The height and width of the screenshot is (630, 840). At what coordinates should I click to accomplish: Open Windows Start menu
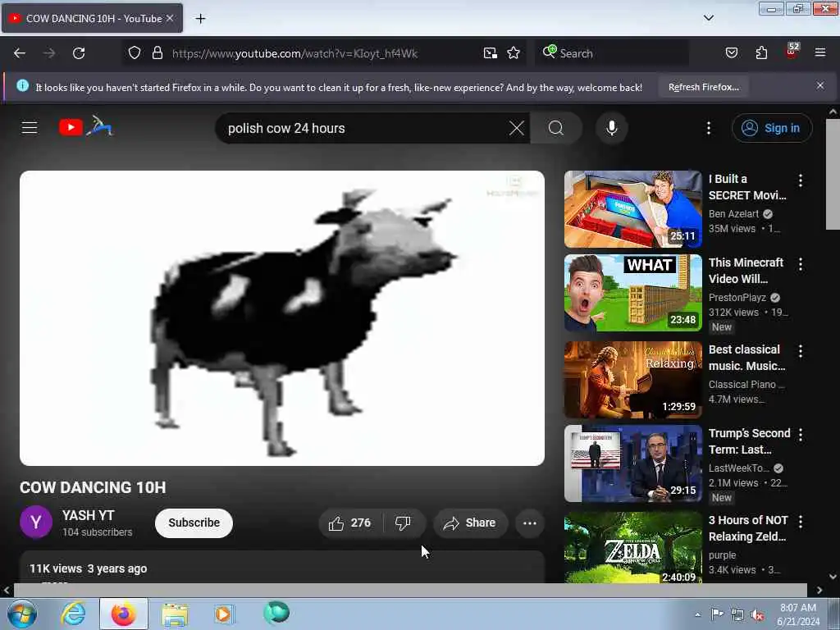pos(21,614)
